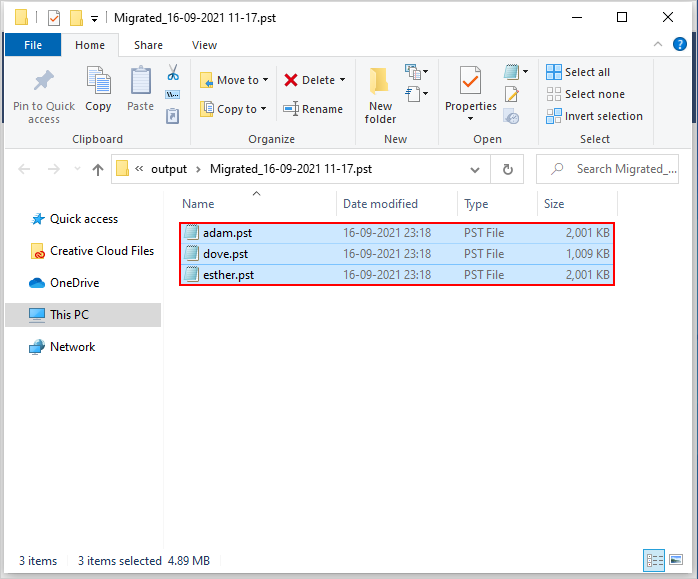Image resolution: width=698 pixels, height=579 pixels.
Task: Click the Paste shortcut icon
Action: point(173,116)
